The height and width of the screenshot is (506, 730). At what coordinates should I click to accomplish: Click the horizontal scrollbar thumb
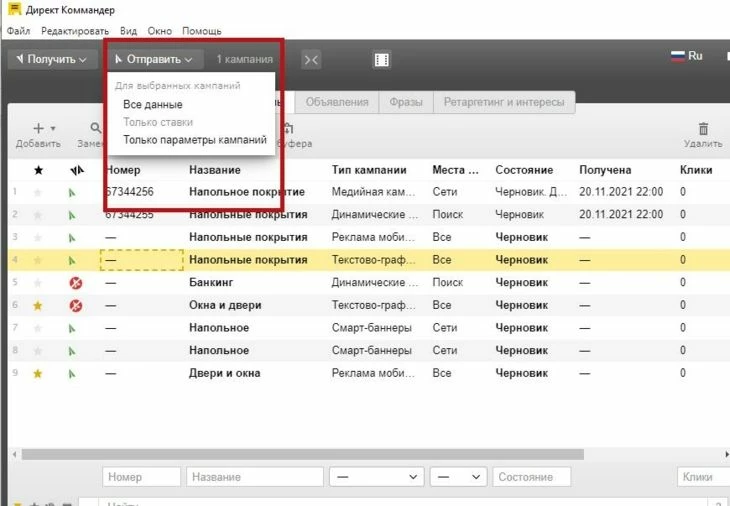click(303, 454)
